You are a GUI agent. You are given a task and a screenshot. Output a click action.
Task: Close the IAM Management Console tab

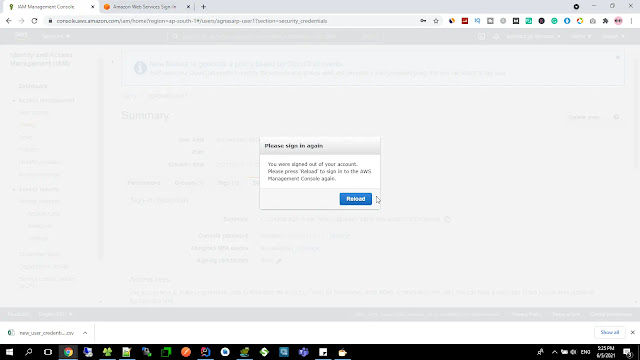point(93,7)
